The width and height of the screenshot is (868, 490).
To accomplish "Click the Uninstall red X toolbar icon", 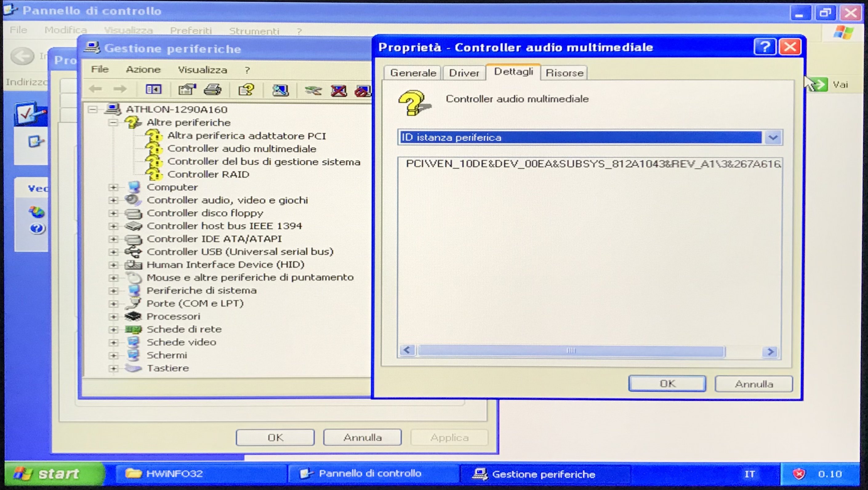I will point(339,90).
